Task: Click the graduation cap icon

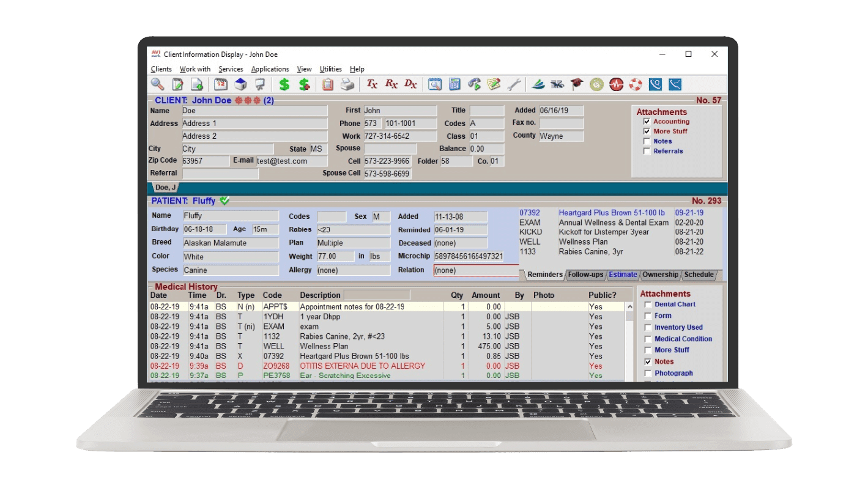Action: [577, 84]
